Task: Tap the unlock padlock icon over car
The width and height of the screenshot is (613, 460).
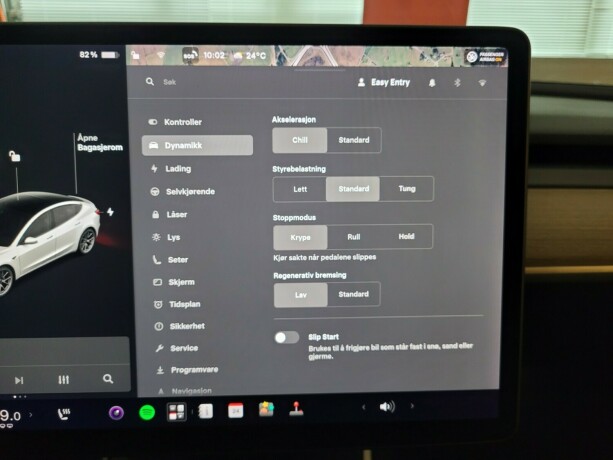Action: click(x=14, y=156)
